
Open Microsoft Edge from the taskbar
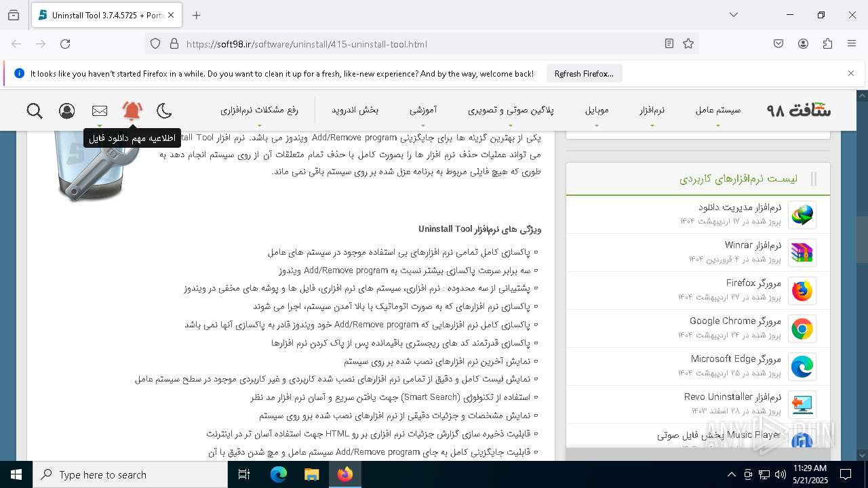(x=278, y=474)
